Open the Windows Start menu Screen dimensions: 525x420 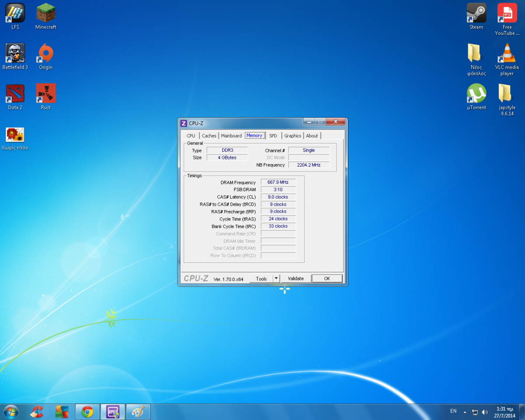point(10,412)
